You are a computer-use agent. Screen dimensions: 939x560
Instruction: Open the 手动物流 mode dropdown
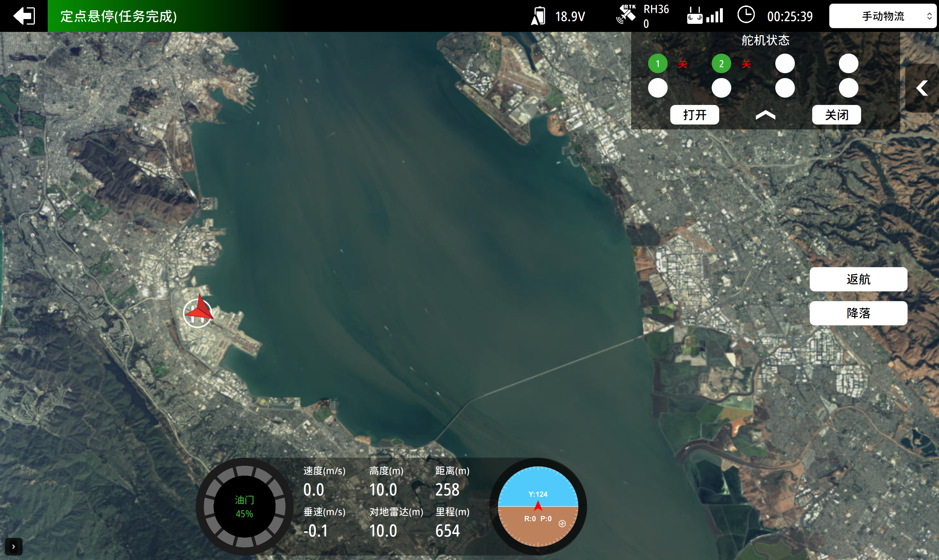coord(882,16)
